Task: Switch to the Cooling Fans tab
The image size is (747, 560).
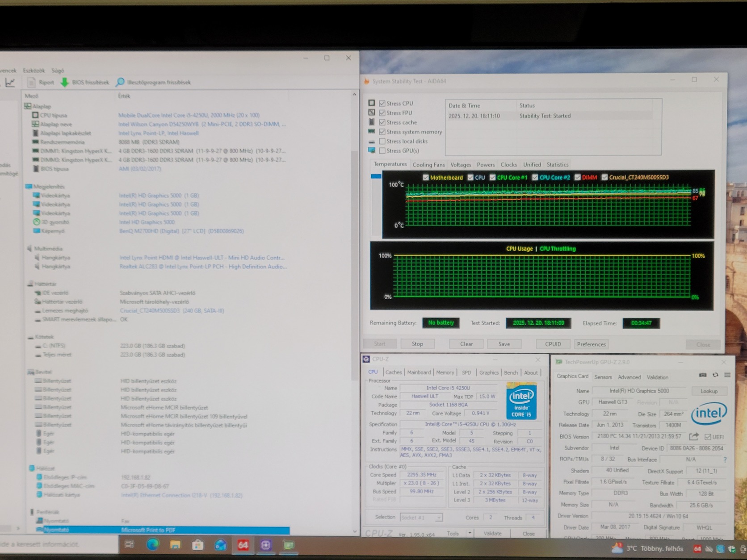Action: point(428,165)
